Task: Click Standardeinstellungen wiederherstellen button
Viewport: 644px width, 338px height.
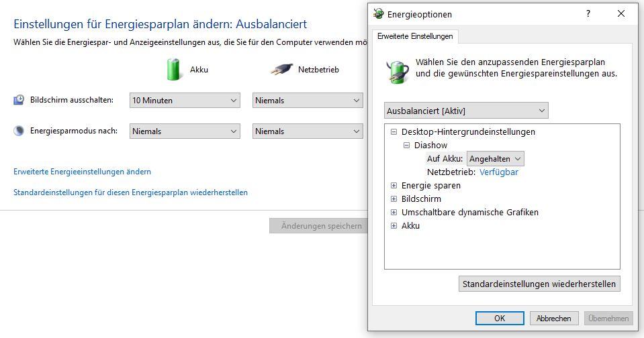Action: [x=539, y=284]
